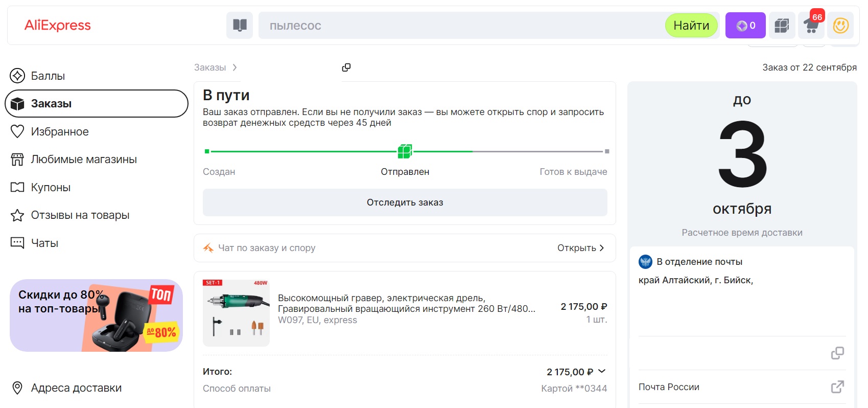Select Заказы in the sidebar menu
The width and height of the screenshot is (868, 408).
97,104
